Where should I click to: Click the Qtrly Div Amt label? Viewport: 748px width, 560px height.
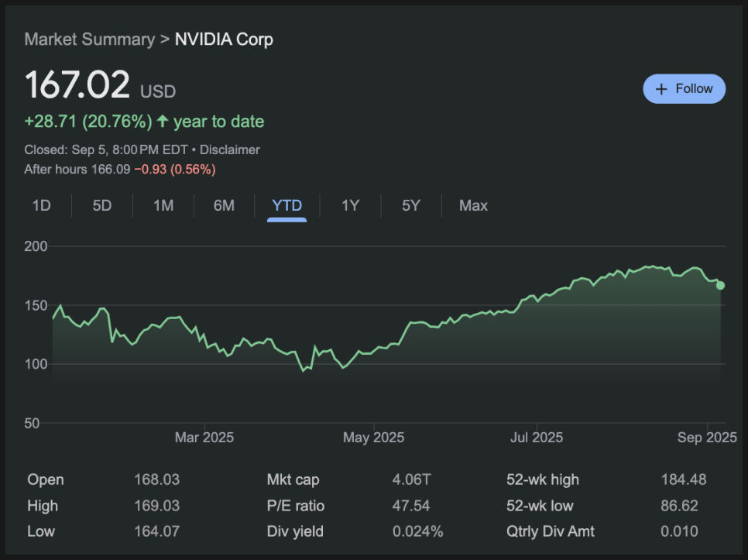tap(551, 531)
